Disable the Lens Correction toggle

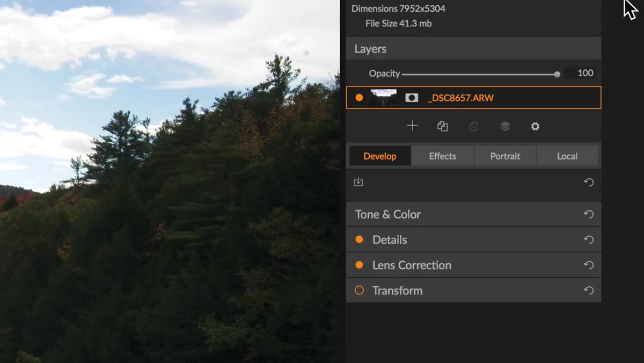(360, 265)
